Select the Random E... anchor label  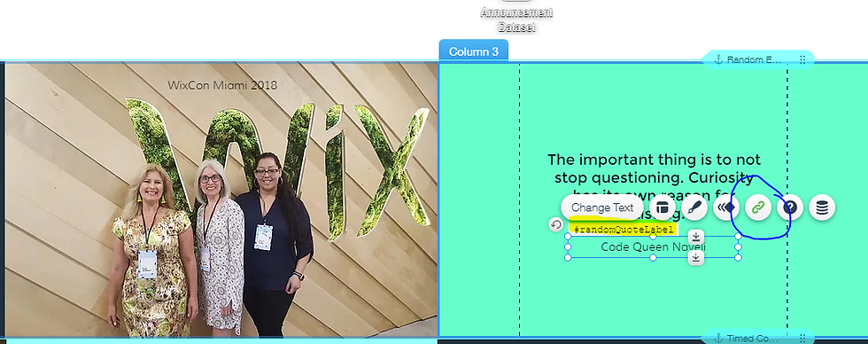[x=754, y=59]
